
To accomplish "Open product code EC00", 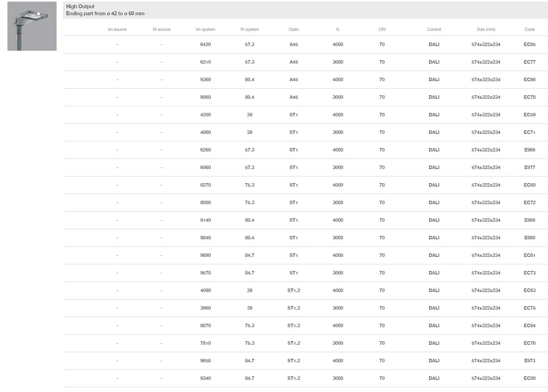I will (x=529, y=378).
